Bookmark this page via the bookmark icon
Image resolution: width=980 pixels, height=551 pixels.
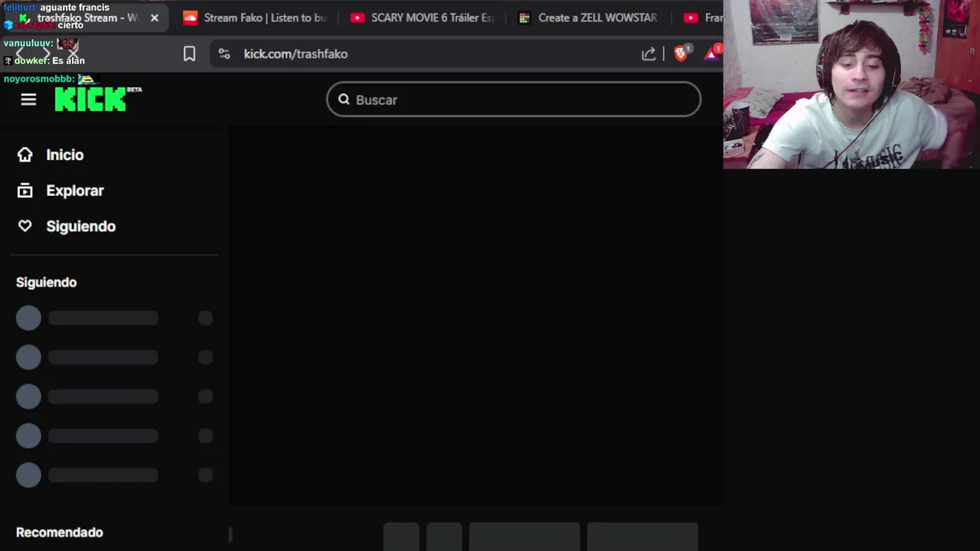pyautogui.click(x=189, y=54)
